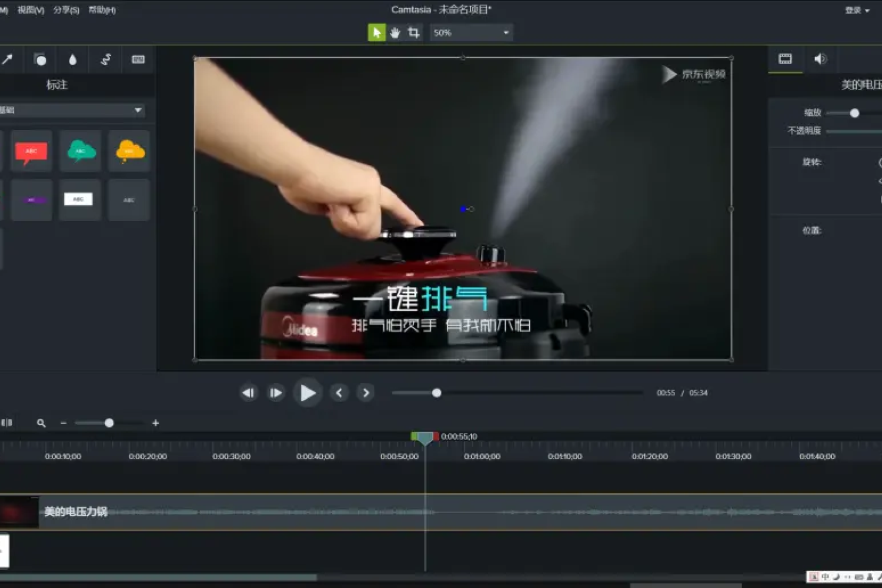Viewport: 882px width, 588px height.
Task: Click the previous frame step-back button
Action: (x=248, y=393)
